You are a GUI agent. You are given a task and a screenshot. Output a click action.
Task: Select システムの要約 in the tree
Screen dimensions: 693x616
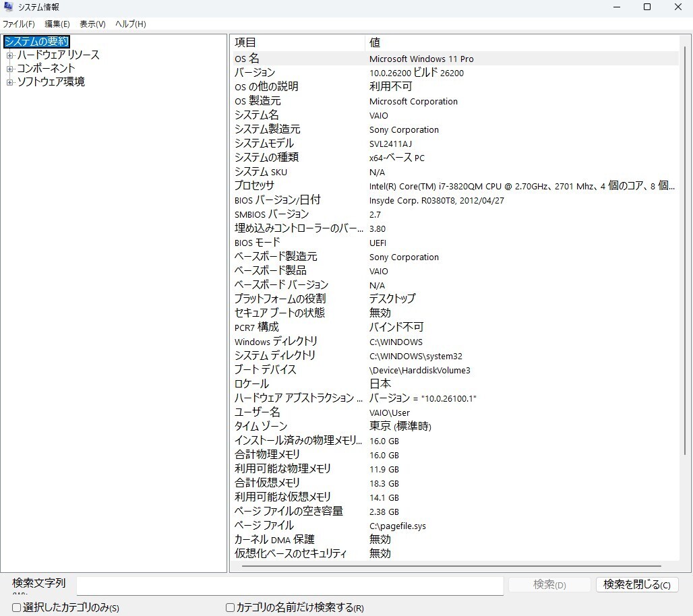[36, 42]
